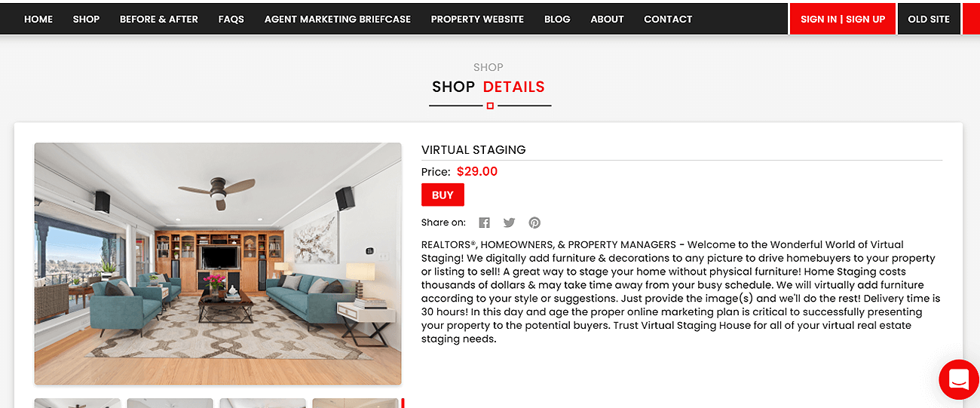Select the second gallery thumbnail

[170, 403]
